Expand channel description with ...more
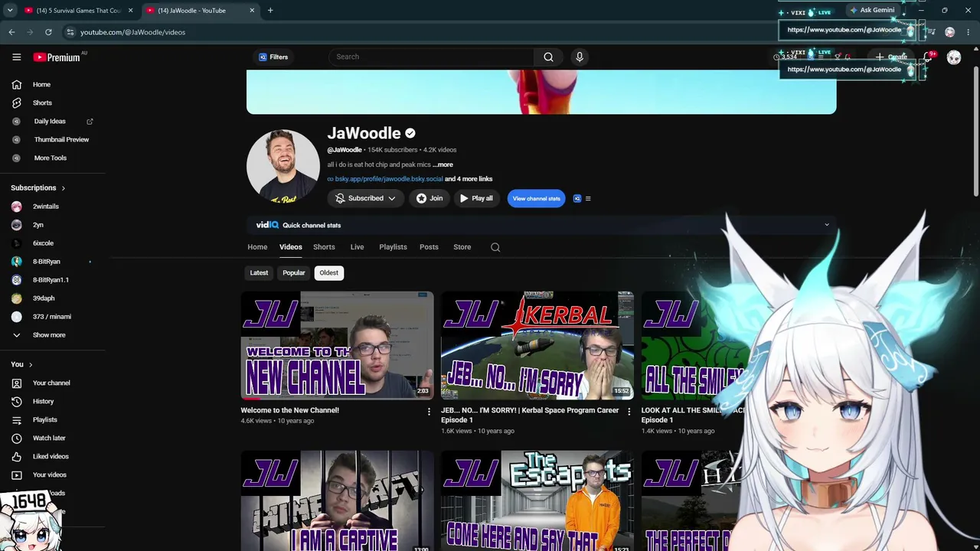Image resolution: width=980 pixels, height=551 pixels. 443,165
